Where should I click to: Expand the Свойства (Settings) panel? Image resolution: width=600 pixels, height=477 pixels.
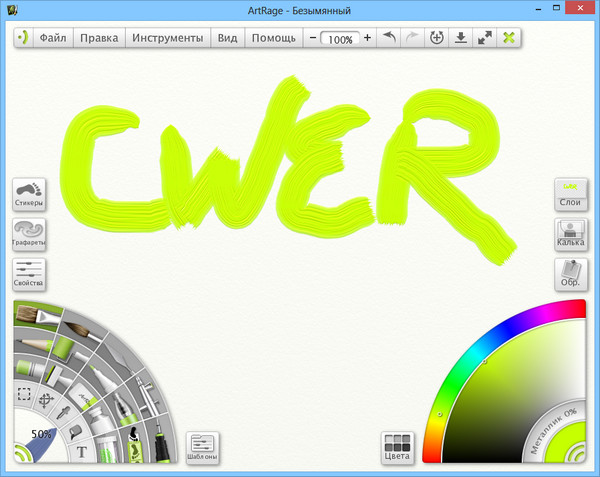tap(28, 274)
